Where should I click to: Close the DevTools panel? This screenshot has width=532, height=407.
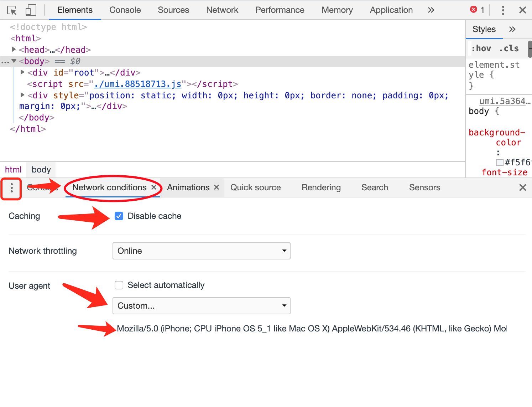coord(522,10)
